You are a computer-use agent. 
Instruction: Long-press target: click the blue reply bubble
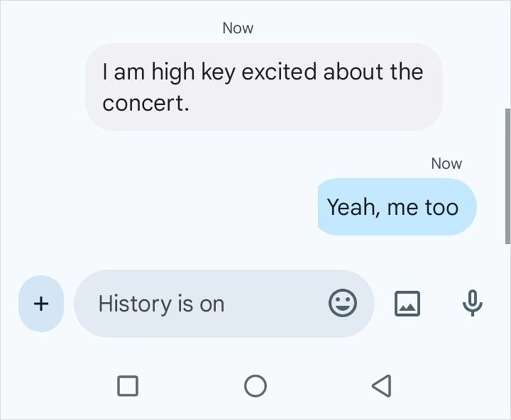point(397,207)
